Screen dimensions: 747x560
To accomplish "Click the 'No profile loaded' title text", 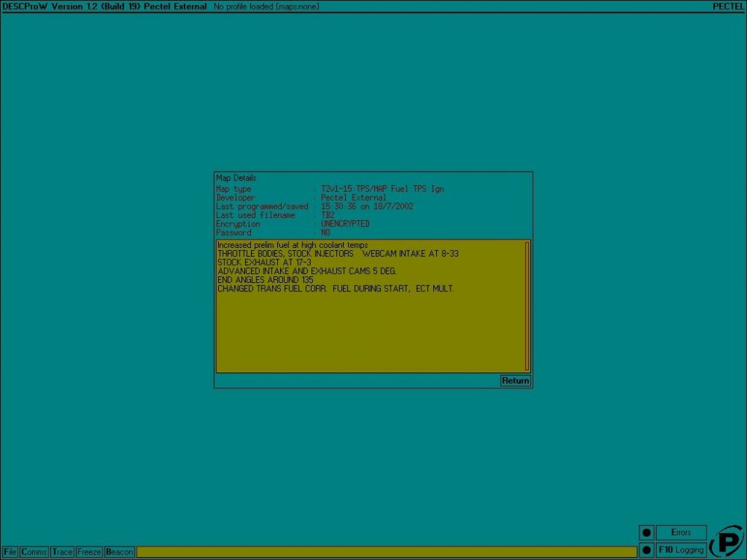I will (267, 6).
